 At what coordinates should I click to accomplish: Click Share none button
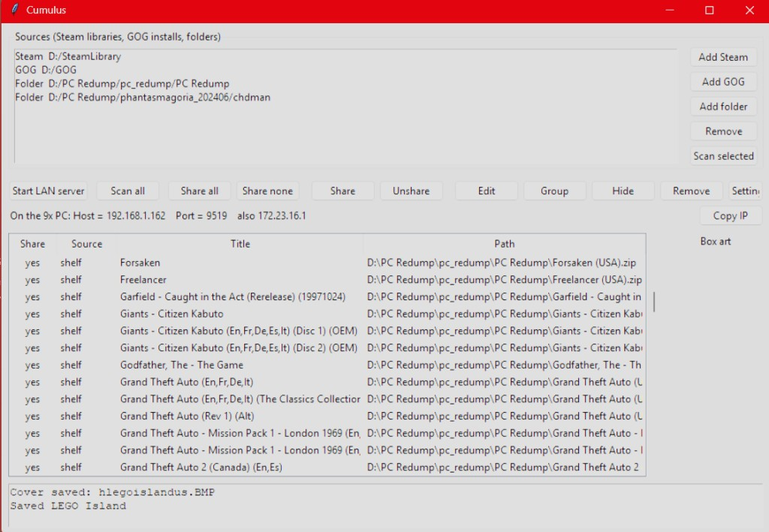(267, 191)
